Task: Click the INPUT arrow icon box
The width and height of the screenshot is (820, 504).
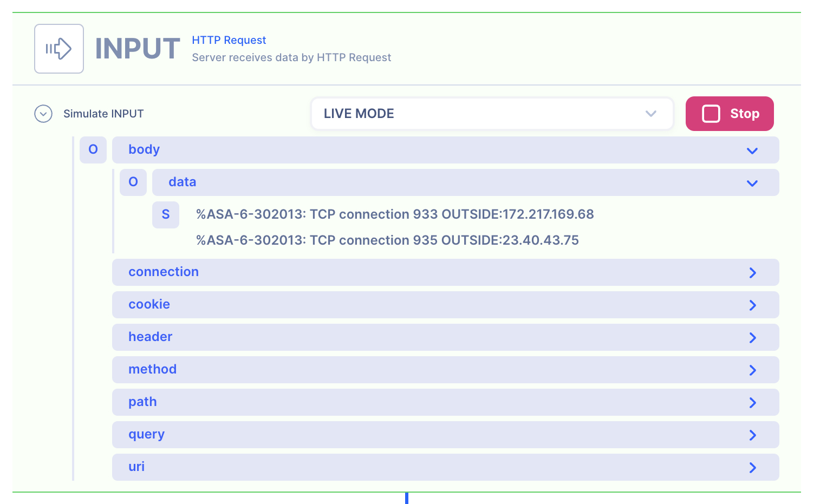Action: click(59, 49)
